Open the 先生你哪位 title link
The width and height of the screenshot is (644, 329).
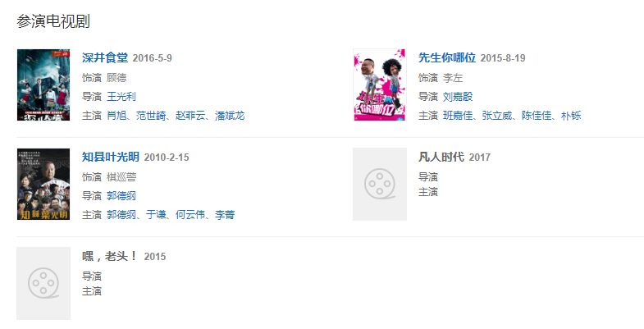[x=447, y=58]
